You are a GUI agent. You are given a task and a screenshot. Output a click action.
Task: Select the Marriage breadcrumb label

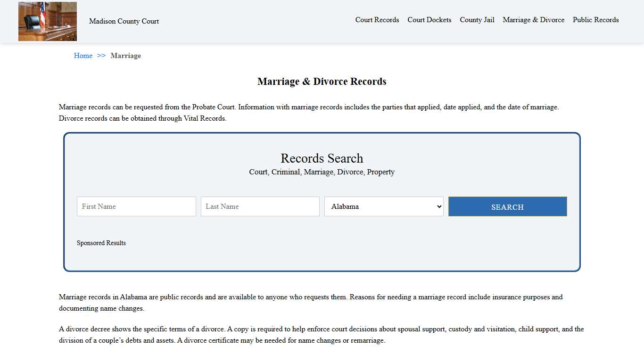click(125, 56)
